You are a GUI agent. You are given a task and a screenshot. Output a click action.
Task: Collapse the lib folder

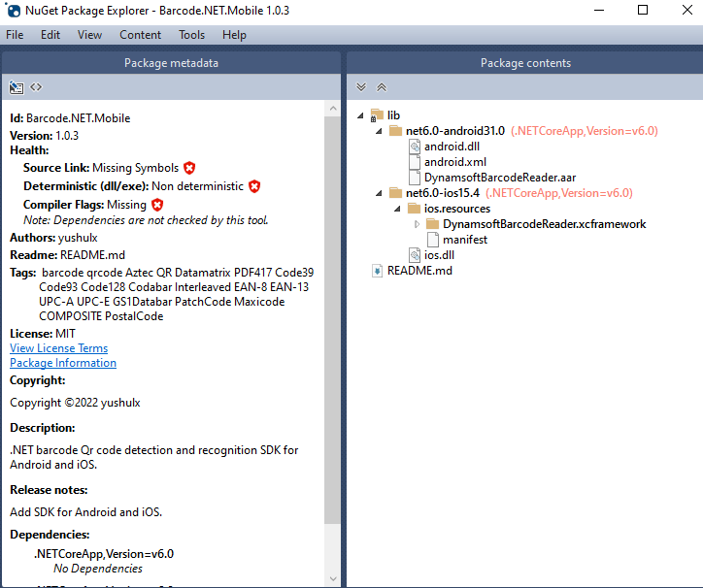[x=362, y=115]
